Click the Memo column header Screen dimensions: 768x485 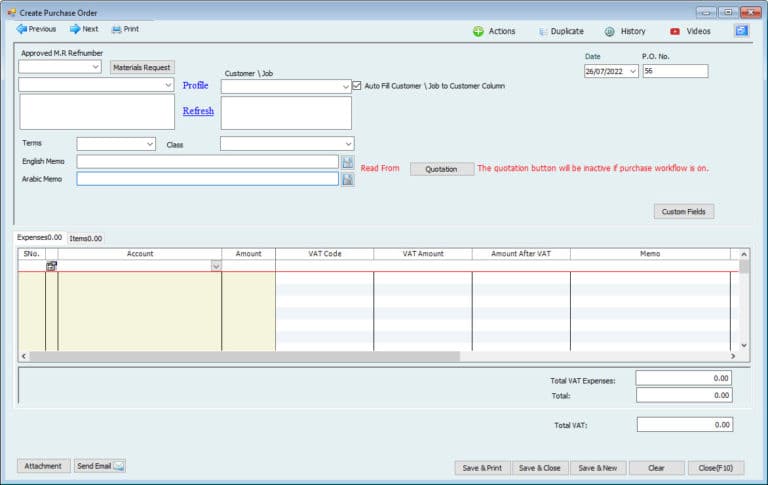click(650, 254)
